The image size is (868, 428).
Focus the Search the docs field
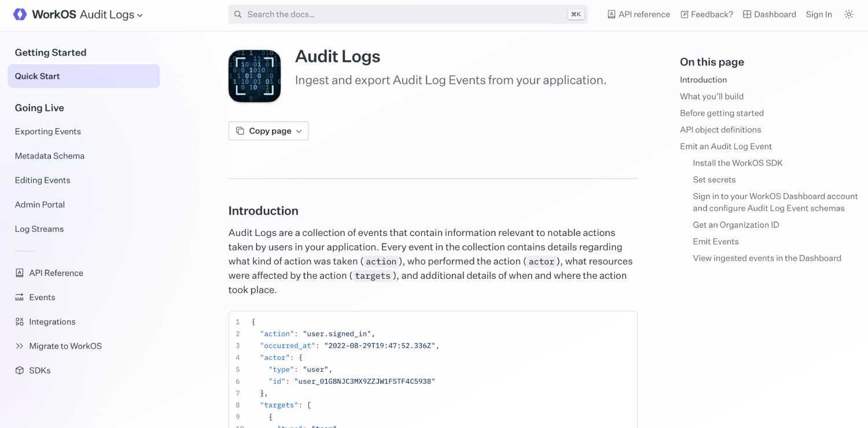tap(408, 14)
